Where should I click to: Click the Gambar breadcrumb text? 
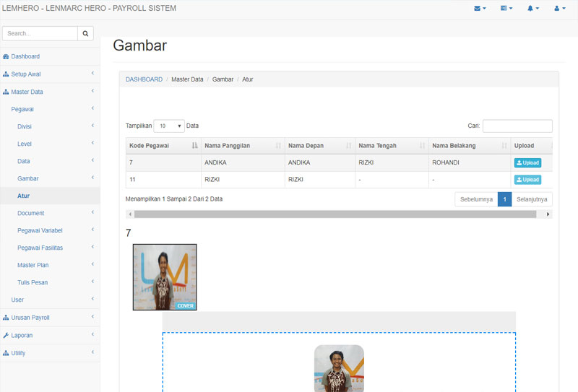click(x=223, y=79)
